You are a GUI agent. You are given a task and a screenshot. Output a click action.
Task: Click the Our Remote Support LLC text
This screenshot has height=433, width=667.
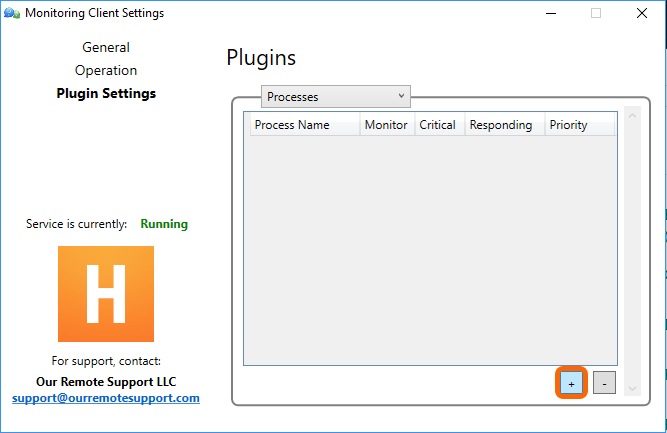coord(106,382)
